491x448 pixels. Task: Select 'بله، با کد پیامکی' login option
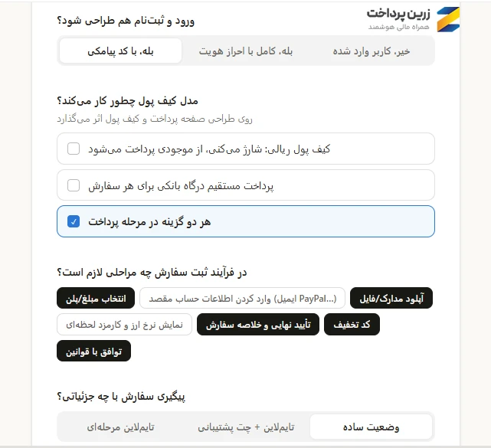point(120,51)
